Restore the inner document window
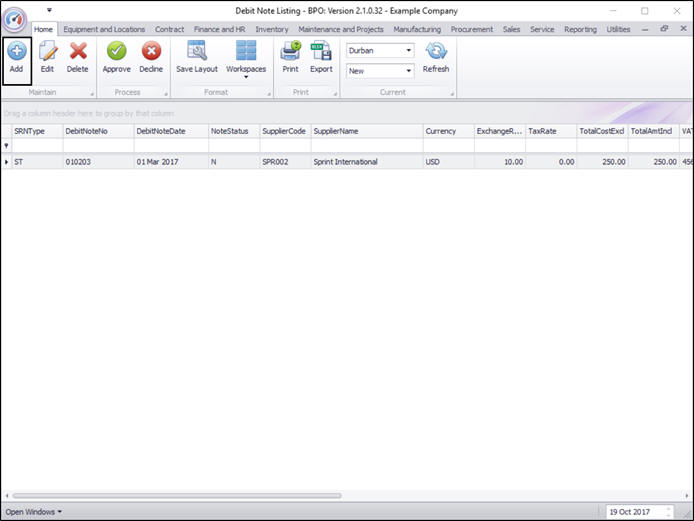This screenshot has height=521, width=694. pyautogui.click(x=664, y=28)
